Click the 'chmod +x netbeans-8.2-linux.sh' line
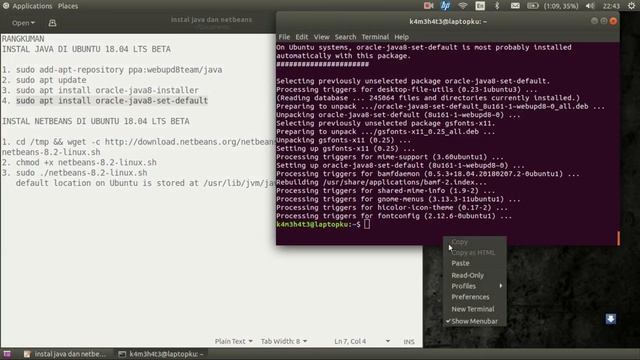The width and height of the screenshot is (640, 360). [x=86, y=162]
